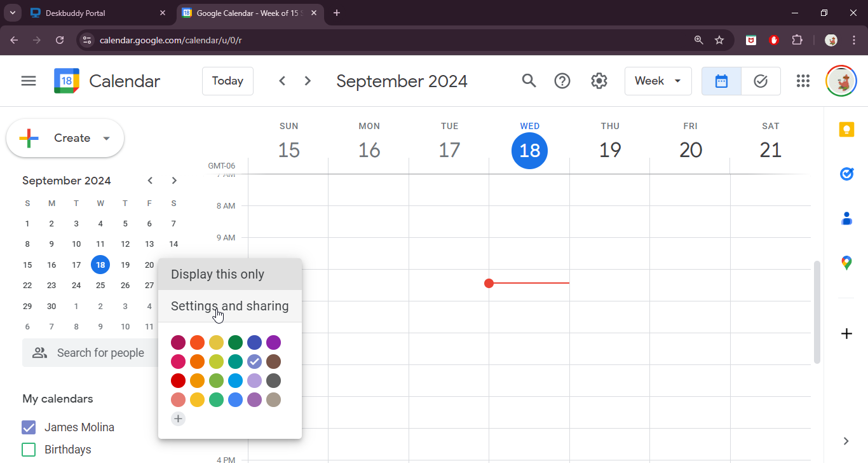
Task: Click the Today button
Action: tap(227, 81)
